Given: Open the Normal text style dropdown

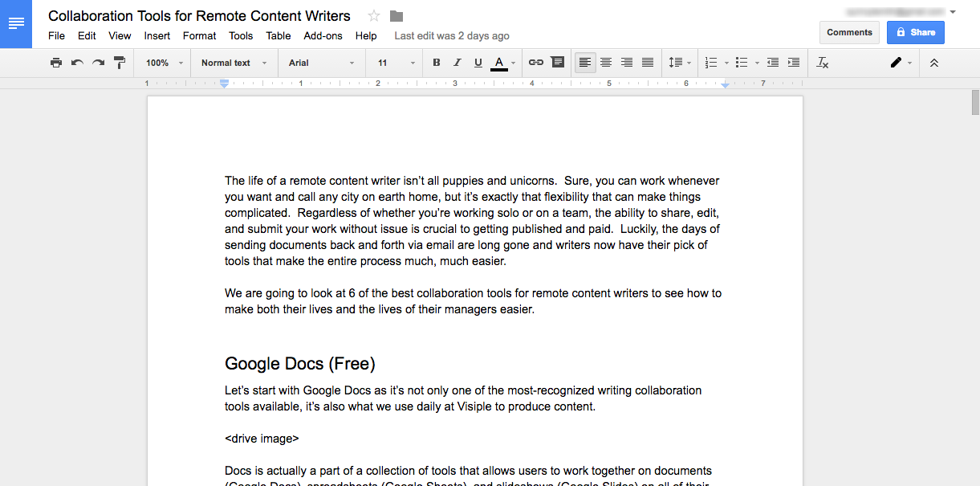Looking at the screenshot, I should coord(234,63).
